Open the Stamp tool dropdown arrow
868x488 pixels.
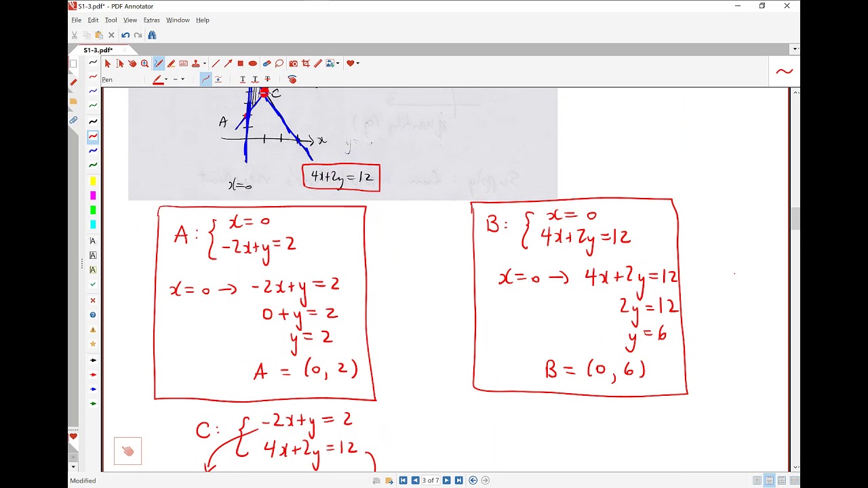[205, 63]
